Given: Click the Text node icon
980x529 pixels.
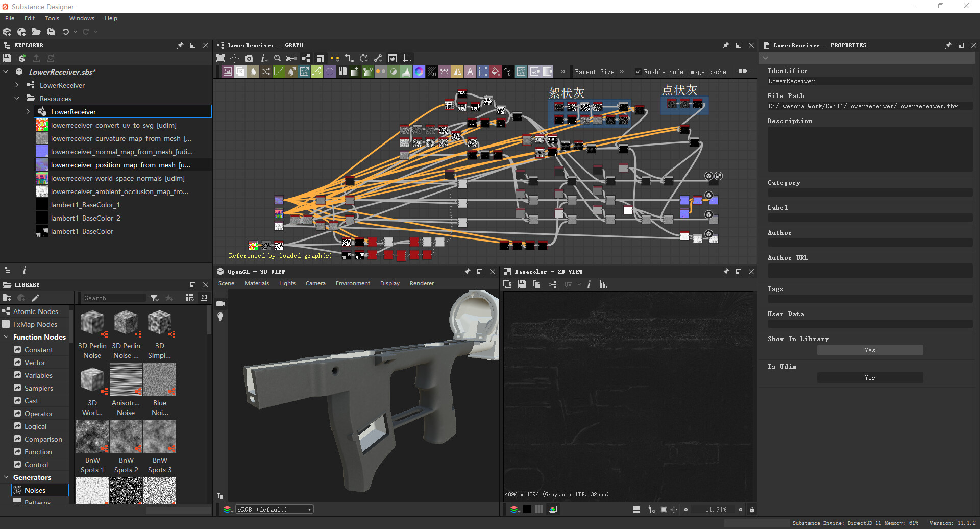Looking at the screenshot, I should coord(470,71).
